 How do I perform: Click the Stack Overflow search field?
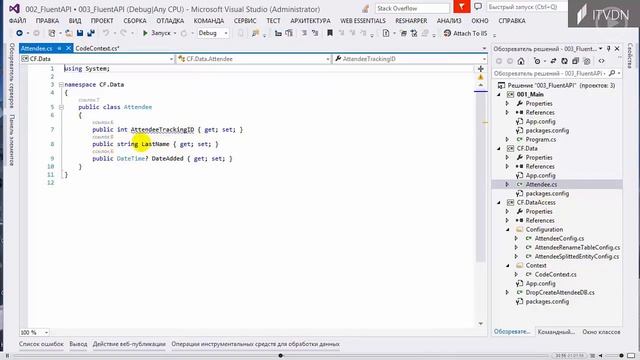412,8
